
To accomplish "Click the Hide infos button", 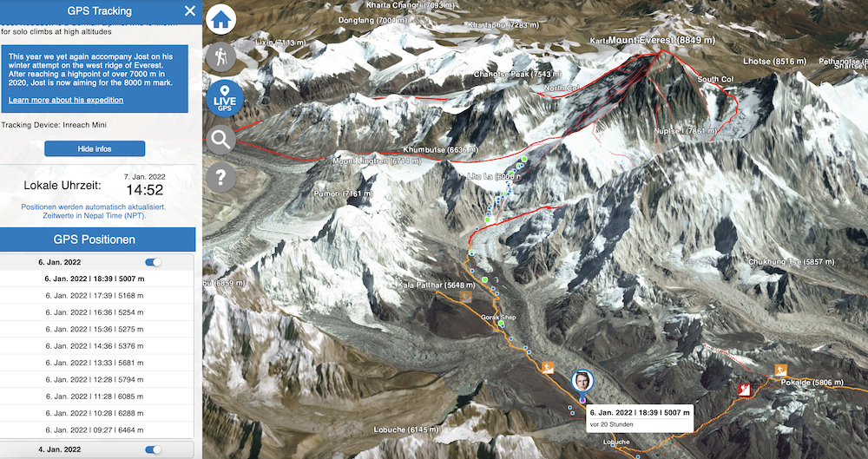I will tap(95, 149).
